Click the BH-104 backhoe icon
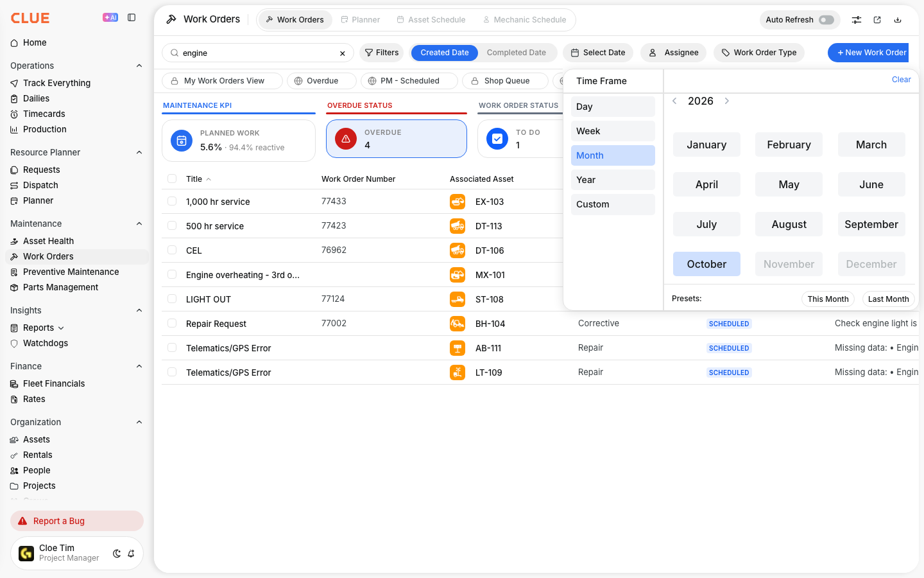Image resolution: width=924 pixels, height=578 pixels. tap(458, 324)
